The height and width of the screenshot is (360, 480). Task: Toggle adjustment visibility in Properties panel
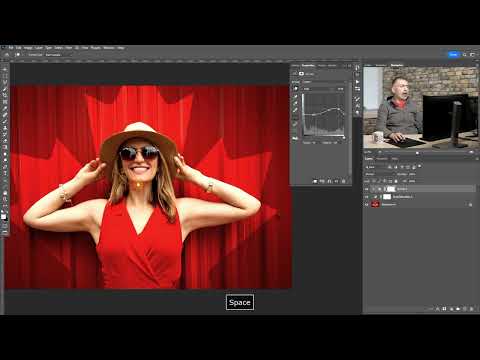point(336,181)
